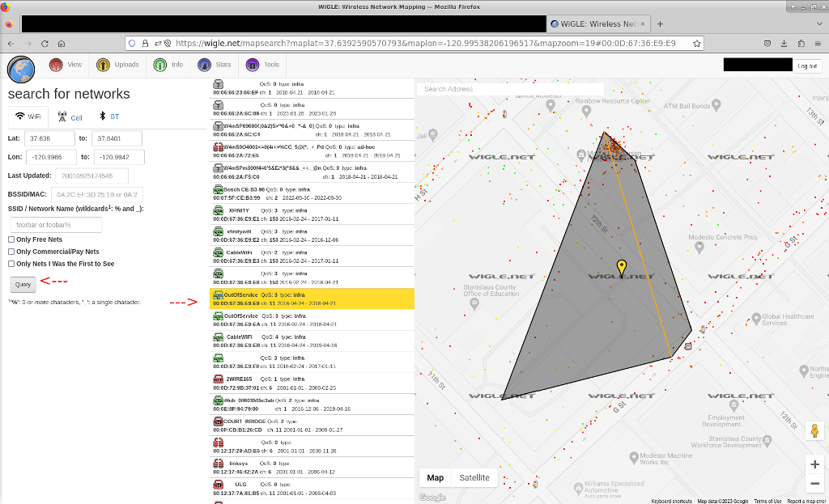Image resolution: width=829 pixels, height=504 pixels.
Task: Click the Info menu icon
Action: click(x=160, y=65)
